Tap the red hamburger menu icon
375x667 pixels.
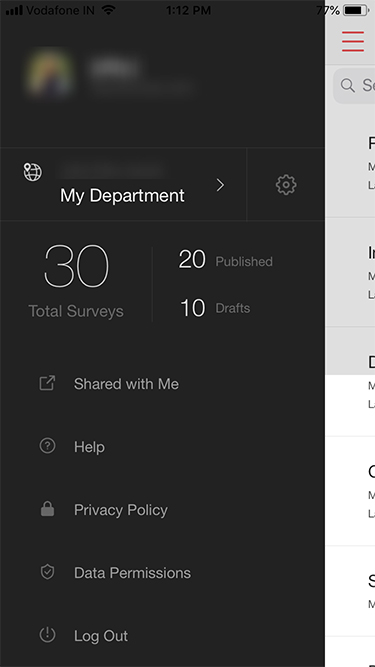tap(352, 42)
